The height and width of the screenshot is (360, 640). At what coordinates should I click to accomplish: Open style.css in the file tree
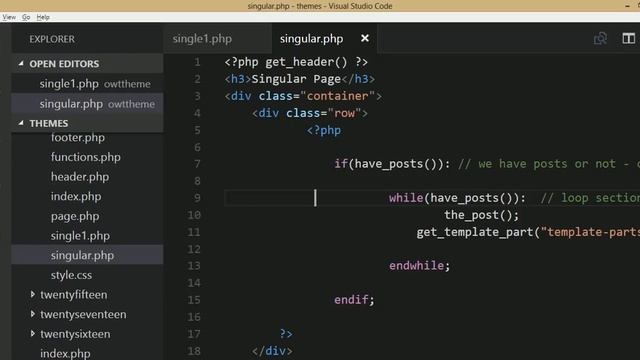[71, 275]
